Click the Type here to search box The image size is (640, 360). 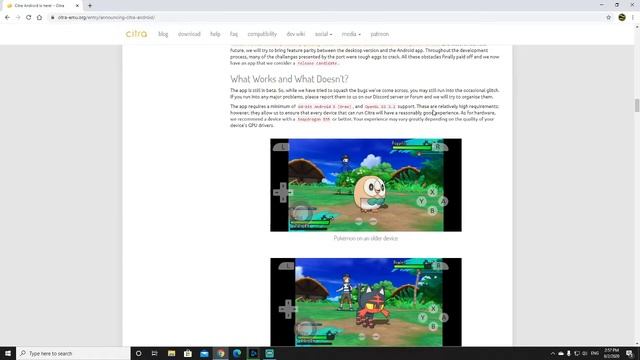[x=73, y=353]
